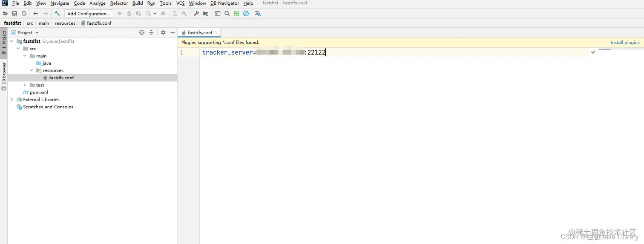This screenshot has width=644, height=244.
Task: Click the attach debugger to process icon
Action: [x=184, y=14]
